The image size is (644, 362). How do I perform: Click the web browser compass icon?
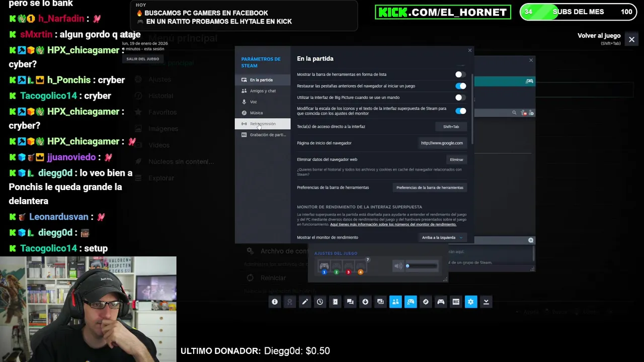coord(426,302)
